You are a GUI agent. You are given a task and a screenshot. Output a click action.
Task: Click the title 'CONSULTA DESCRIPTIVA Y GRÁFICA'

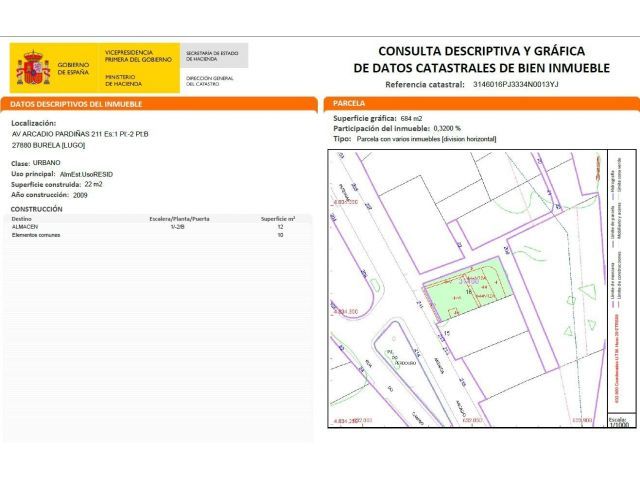481,51
